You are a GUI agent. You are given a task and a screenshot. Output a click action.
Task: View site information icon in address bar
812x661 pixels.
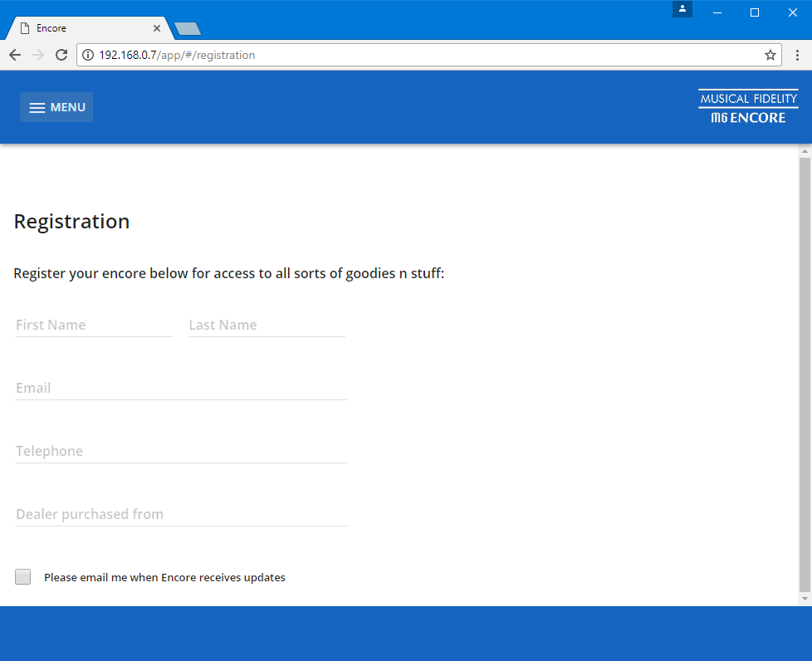pos(88,55)
